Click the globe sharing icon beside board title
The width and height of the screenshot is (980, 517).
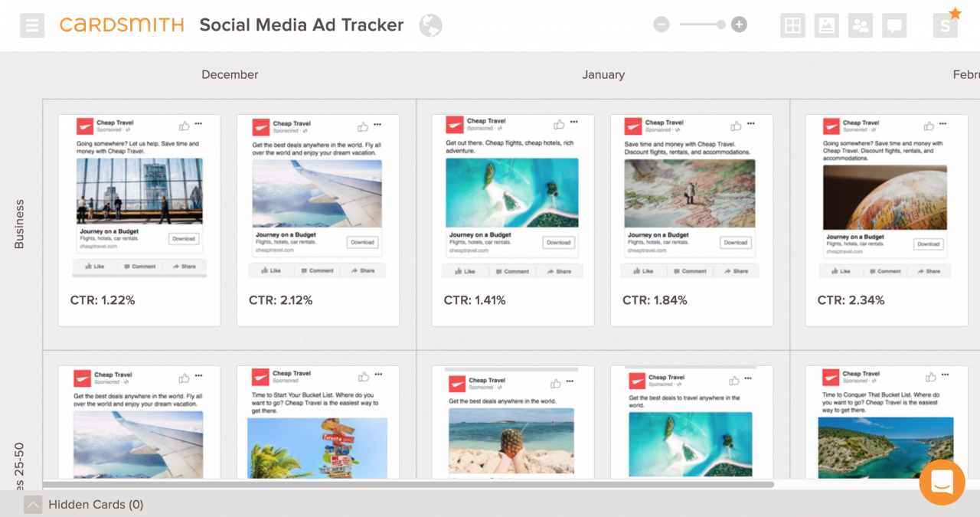(430, 25)
